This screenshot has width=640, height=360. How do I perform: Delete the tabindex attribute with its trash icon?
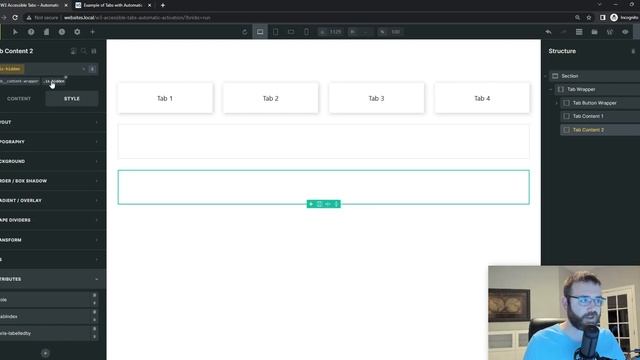(x=94, y=312)
